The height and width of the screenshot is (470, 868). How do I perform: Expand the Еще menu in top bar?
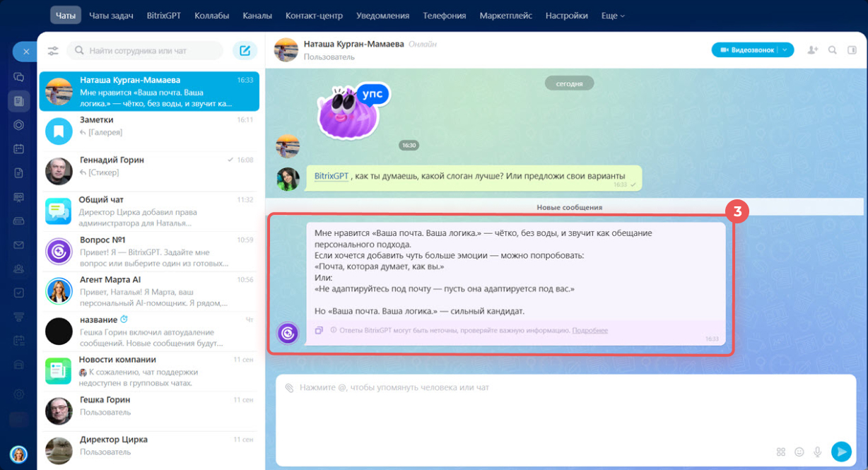(x=613, y=16)
